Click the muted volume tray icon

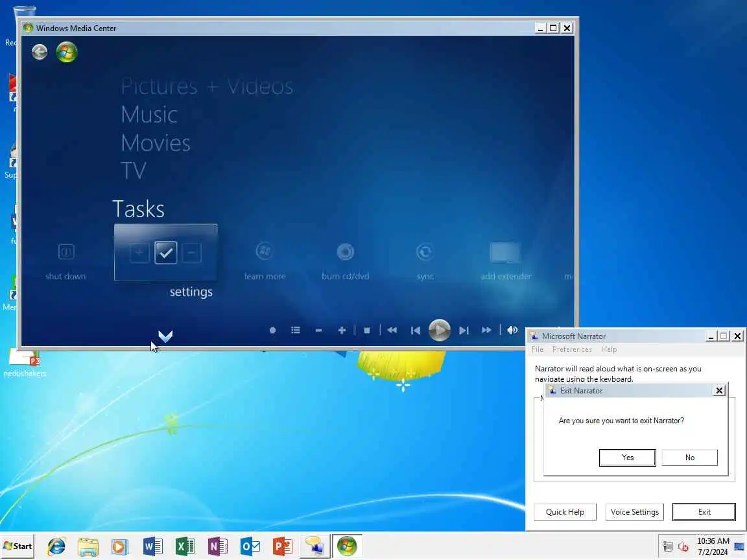pos(684,547)
